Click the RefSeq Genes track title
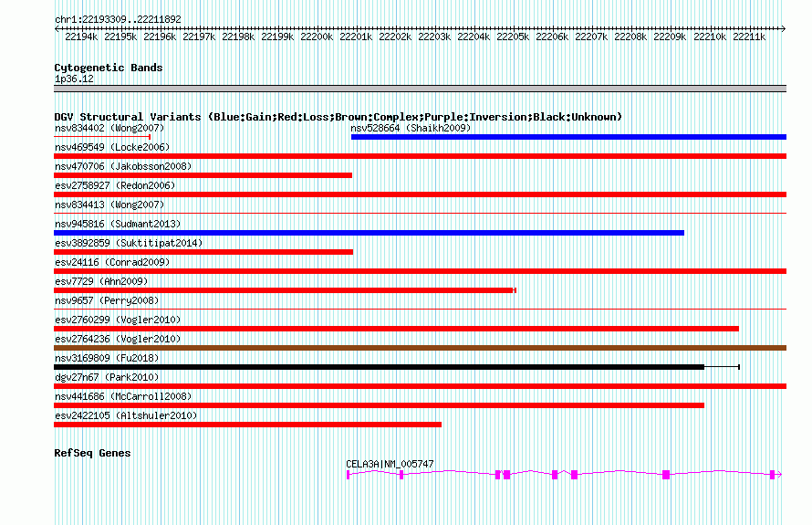Image resolution: width=812 pixels, height=525 pixels. click(x=92, y=453)
